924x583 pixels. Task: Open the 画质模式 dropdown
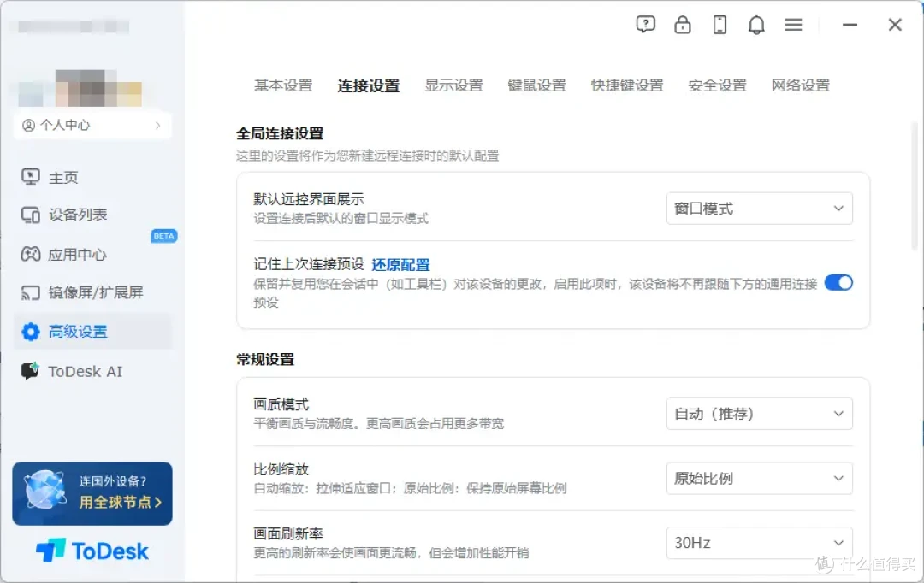759,414
